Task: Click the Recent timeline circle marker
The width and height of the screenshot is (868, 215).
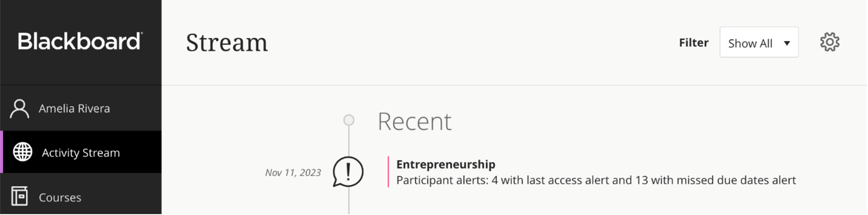Action: (x=349, y=120)
